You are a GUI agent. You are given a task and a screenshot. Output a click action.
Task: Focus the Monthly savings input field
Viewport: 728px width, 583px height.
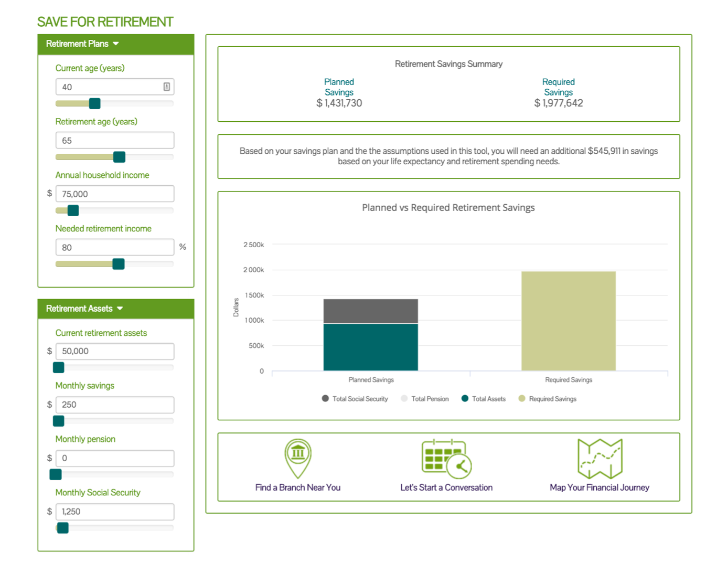(x=114, y=405)
